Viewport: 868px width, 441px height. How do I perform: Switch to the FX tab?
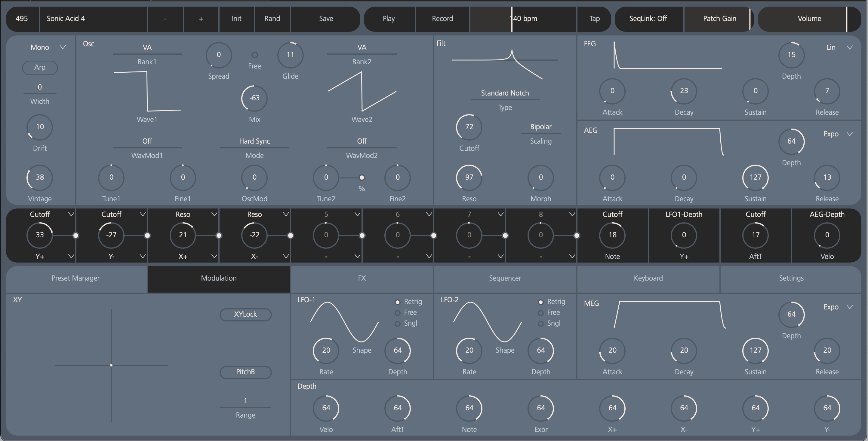coord(362,278)
